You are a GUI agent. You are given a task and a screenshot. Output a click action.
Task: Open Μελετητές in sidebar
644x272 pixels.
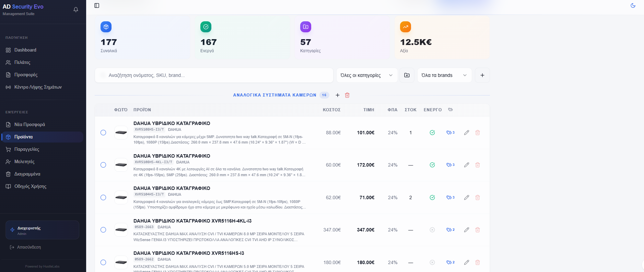click(42, 162)
